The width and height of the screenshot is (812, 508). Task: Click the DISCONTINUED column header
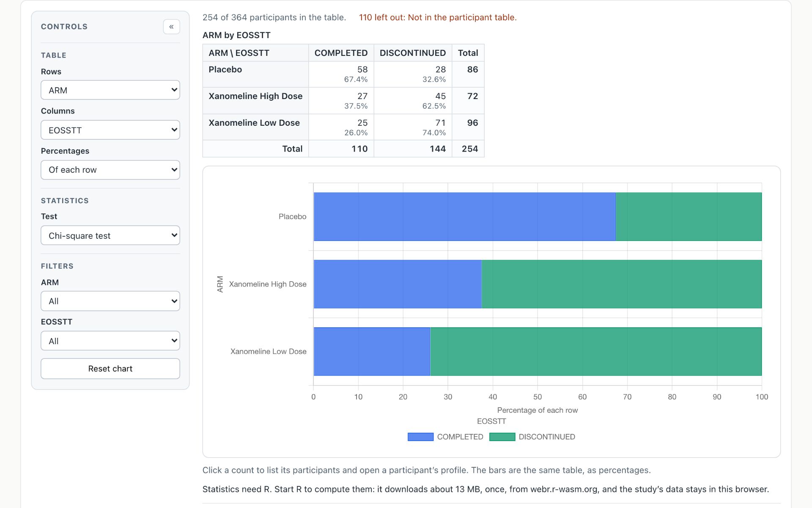pyautogui.click(x=413, y=53)
